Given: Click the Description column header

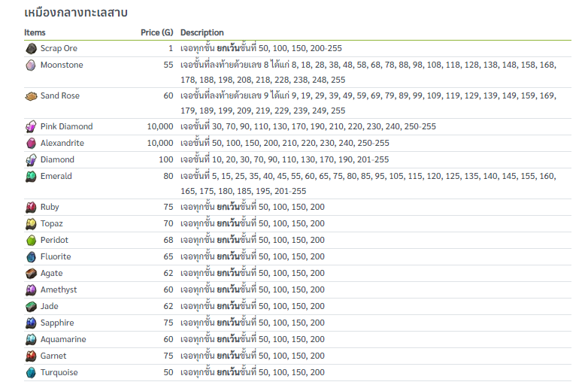Looking at the screenshot, I should pyautogui.click(x=202, y=32).
